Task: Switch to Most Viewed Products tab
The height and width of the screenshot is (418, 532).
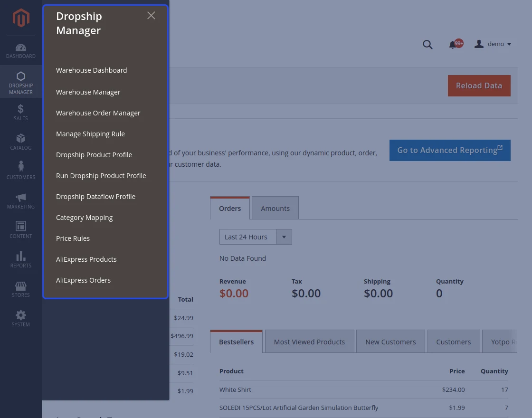Action: pos(309,342)
